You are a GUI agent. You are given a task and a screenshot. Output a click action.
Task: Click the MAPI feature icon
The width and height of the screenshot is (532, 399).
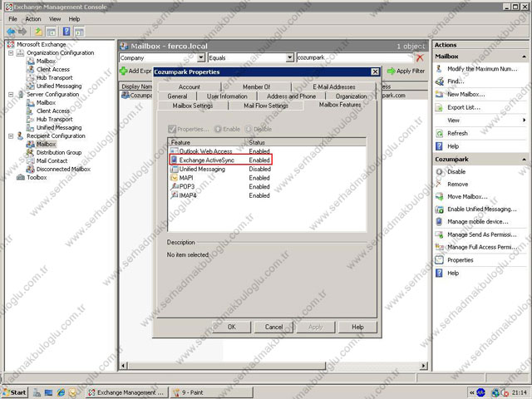click(174, 177)
